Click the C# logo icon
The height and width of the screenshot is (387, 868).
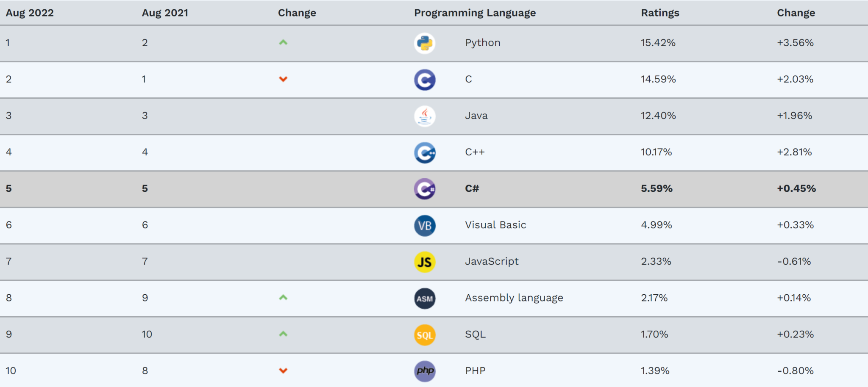click(x=424, y=189)
